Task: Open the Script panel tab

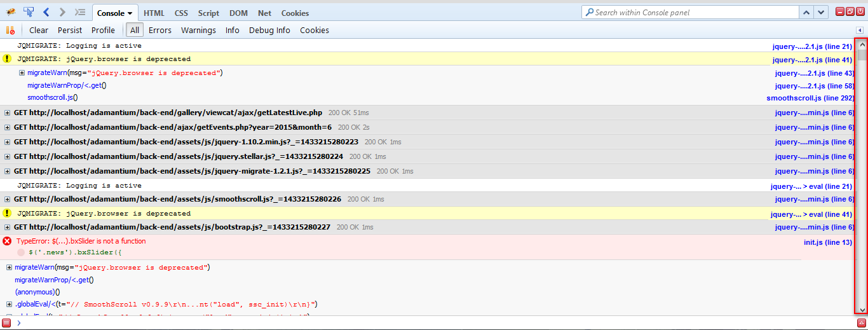Action: (208, 13)
